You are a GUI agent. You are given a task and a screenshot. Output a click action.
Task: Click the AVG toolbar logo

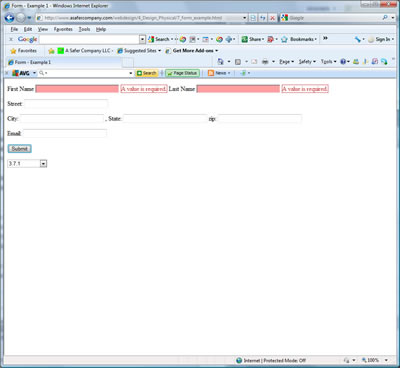click(x=21, y=73)
